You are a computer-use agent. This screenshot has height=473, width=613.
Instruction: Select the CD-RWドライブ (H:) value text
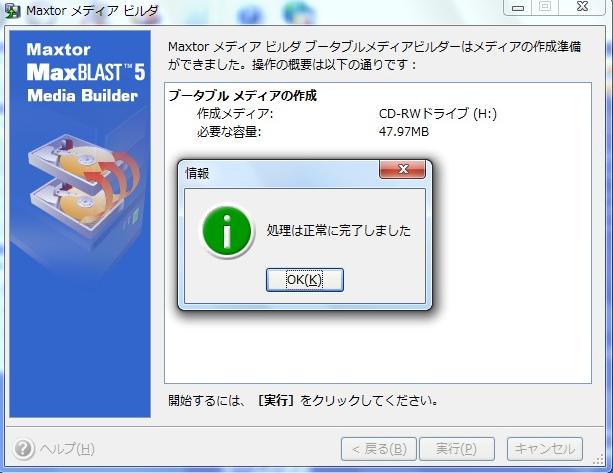tap(437, 114)
